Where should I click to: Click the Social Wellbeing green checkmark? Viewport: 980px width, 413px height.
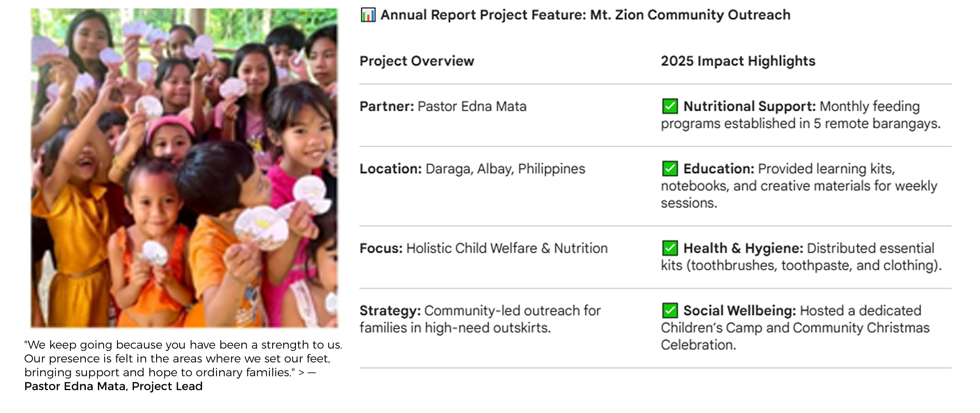(x=670, y=310)
